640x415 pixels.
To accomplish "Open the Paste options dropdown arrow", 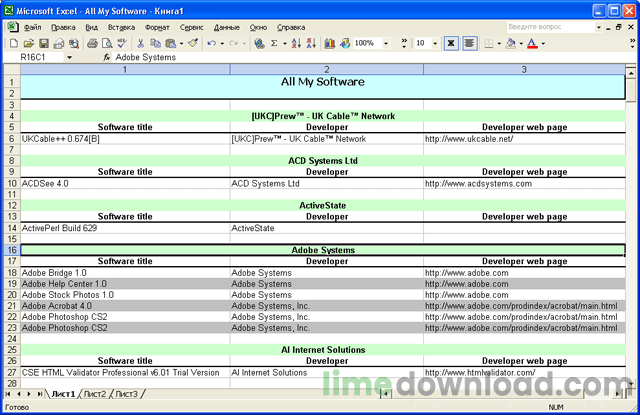I will [181, 44].
